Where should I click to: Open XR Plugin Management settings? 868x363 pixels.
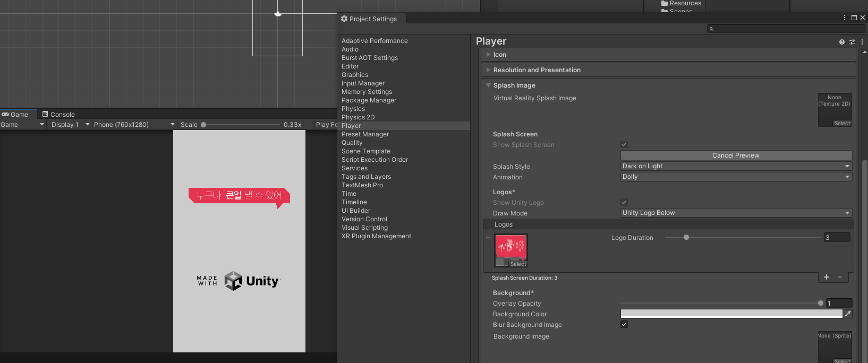pos(376,236)
